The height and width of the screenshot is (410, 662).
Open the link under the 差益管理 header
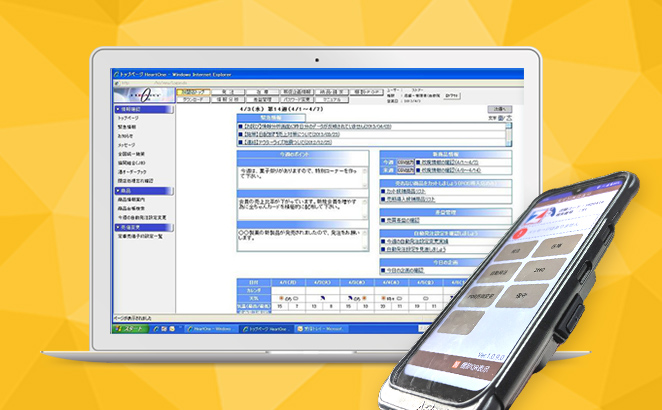tap(402, 220)
